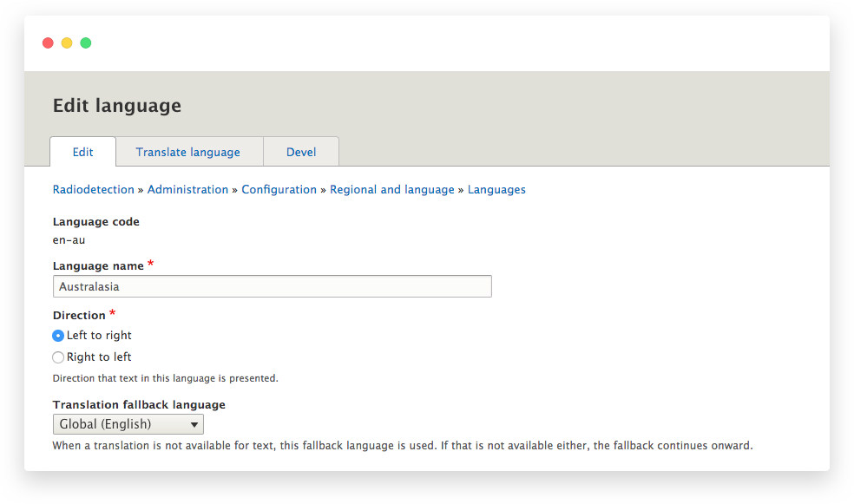The width and height of the screenshot is (854, 504).
Task: Open the Translate language tab
Action: (188, 152)
